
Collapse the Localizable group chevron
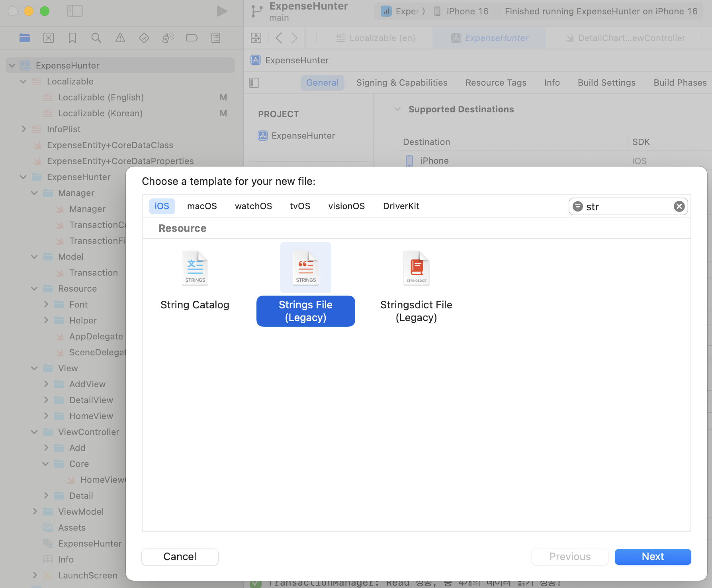click(23, 81)
